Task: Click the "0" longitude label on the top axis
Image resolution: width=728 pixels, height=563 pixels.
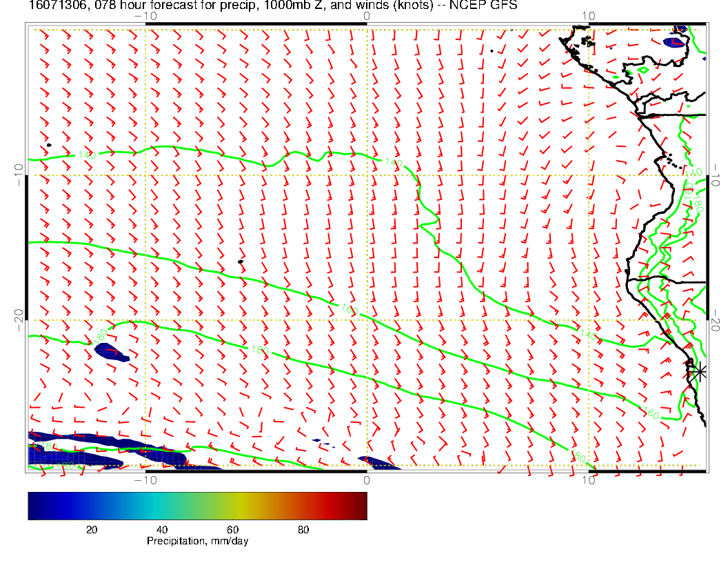Action: click(x=367, y=17)
